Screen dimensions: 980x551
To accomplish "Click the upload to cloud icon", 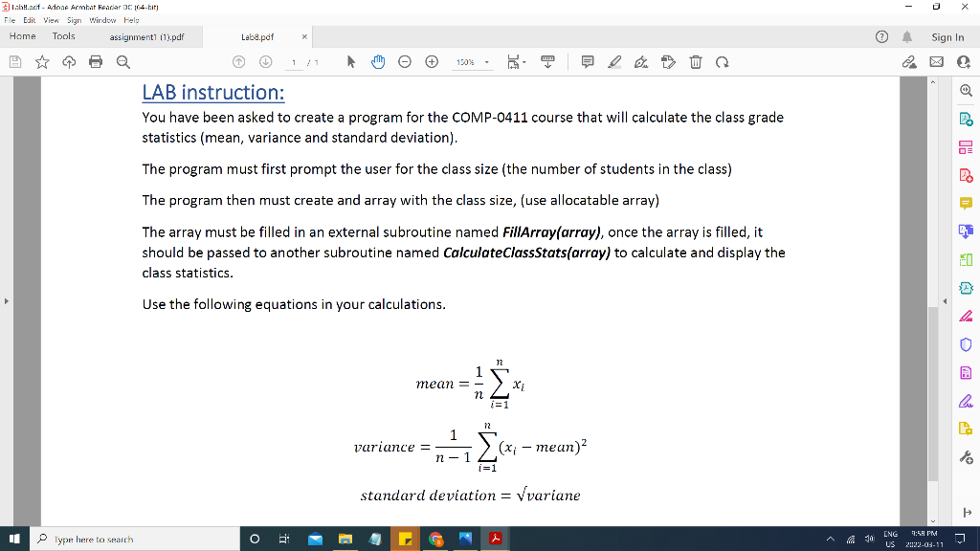I will coord(69,62).
